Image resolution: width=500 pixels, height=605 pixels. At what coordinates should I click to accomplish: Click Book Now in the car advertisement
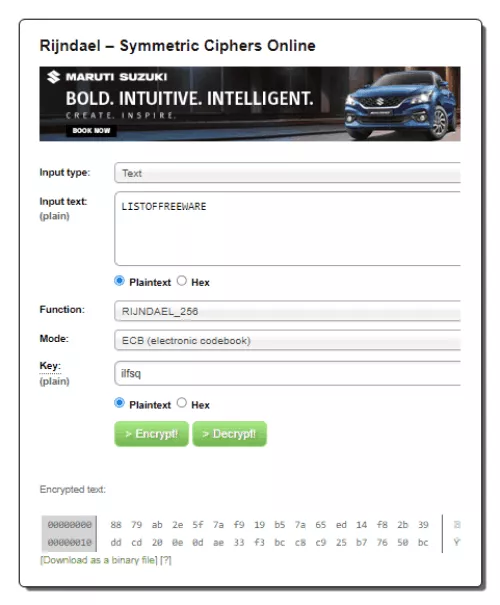91,130
